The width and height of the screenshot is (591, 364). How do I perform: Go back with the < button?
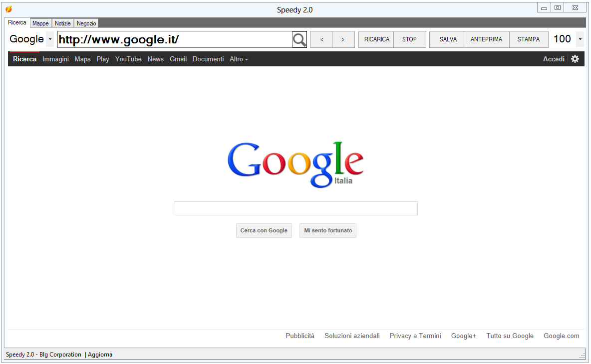(x=321, y=39)
